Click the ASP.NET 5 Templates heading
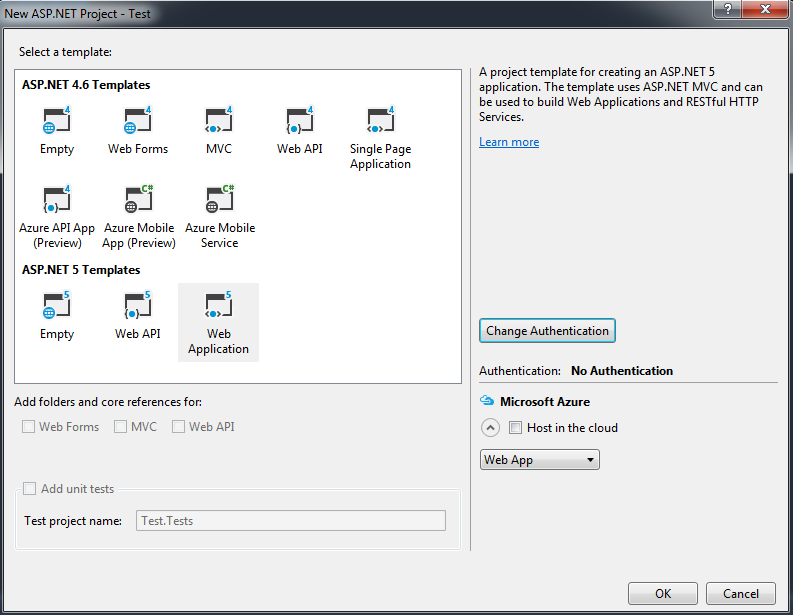Screen dimensions: 794x615 coord(81,270)
